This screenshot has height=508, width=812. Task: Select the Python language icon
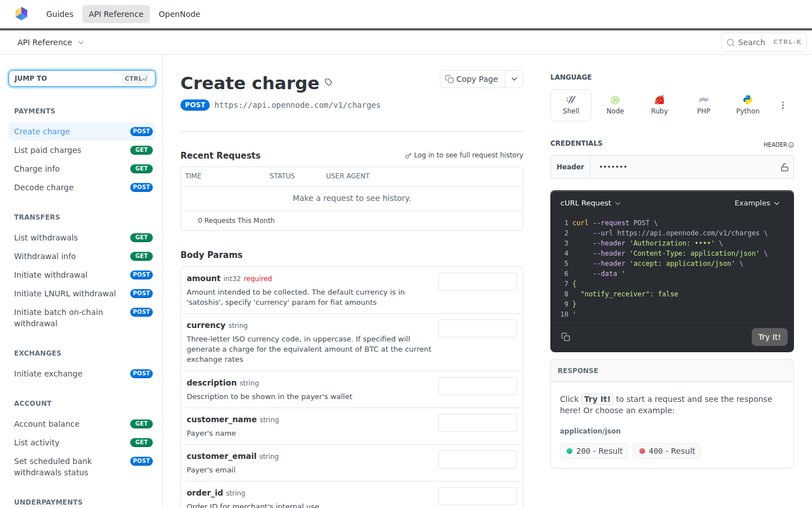[x=748, y=105]
